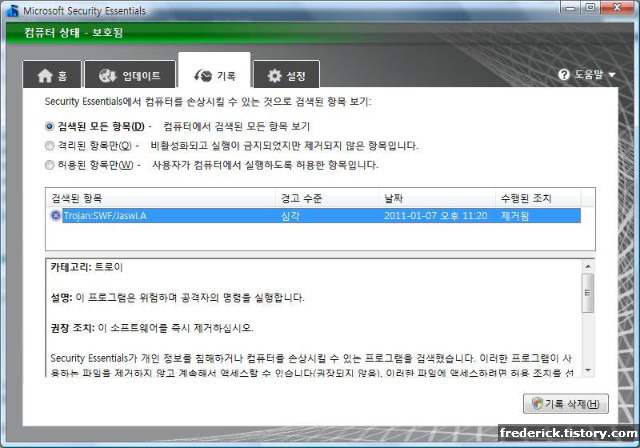The image size is (640, 448).
Task: Click the globe download icon on Update tab
Action: click(x=108, y=75)
